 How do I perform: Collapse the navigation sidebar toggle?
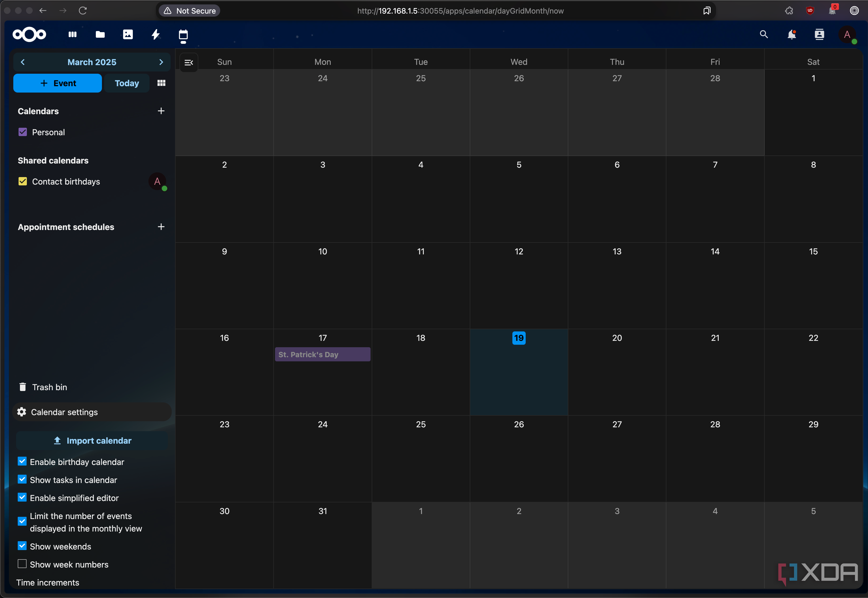(189, 63)
